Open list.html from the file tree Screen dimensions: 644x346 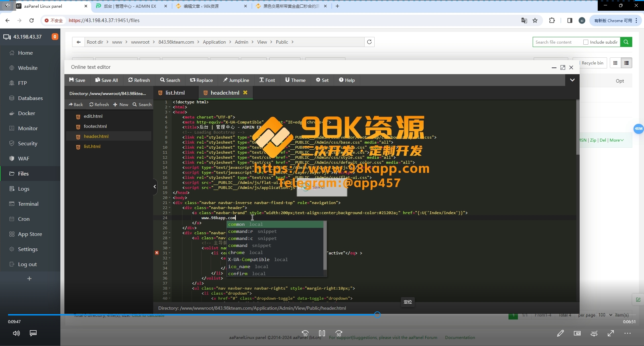92,146
